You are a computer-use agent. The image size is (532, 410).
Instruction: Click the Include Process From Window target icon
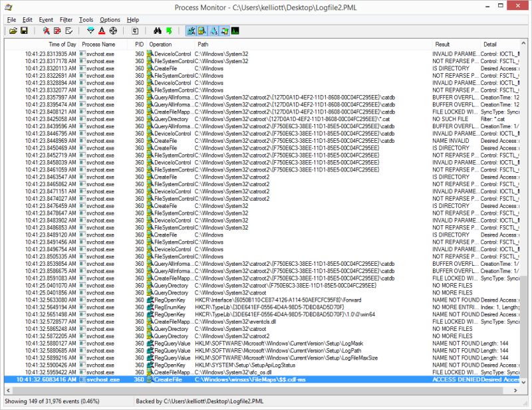(113, 31)
